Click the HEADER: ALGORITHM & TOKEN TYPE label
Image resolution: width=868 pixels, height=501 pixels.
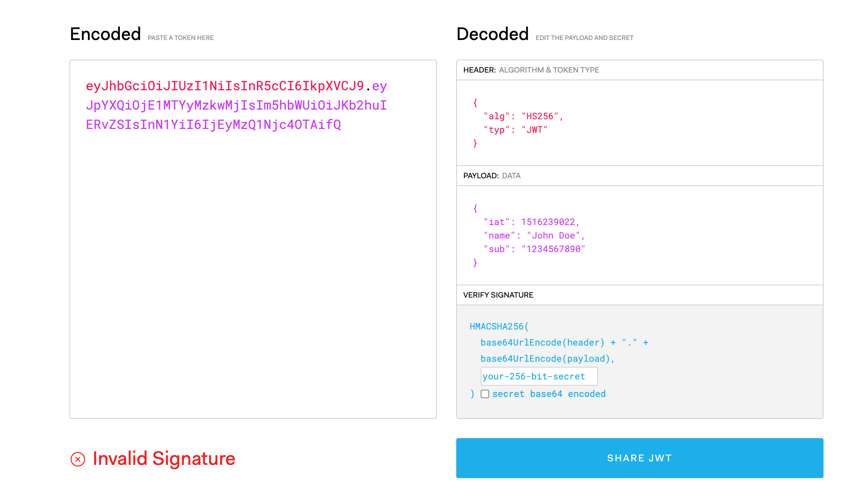[x=531, y=70]
